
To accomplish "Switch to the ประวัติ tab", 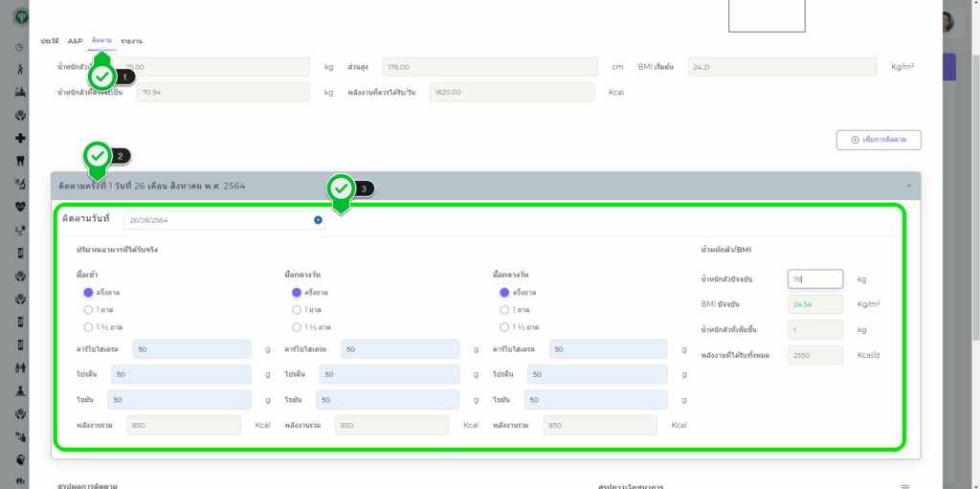I will pos(49,41).
